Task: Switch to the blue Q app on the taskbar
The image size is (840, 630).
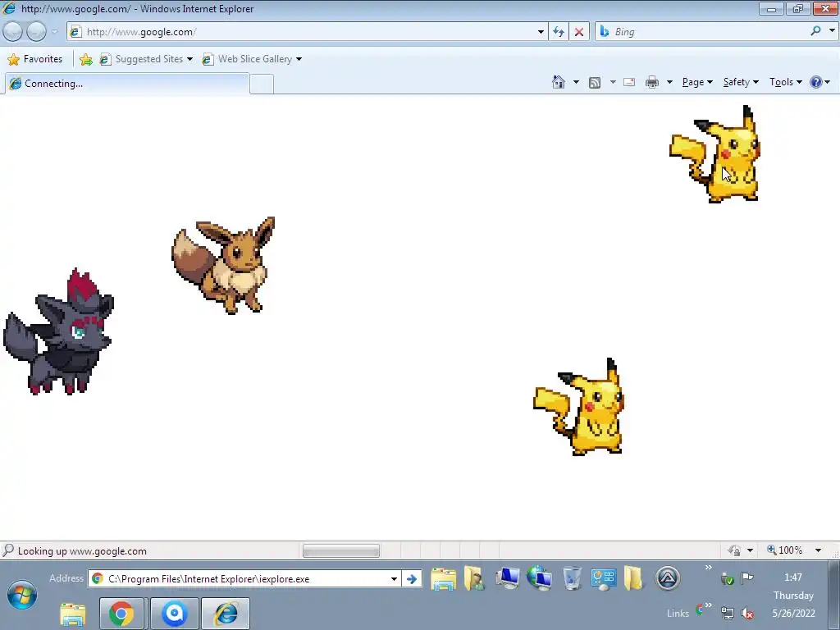Action: pos(174,614)
